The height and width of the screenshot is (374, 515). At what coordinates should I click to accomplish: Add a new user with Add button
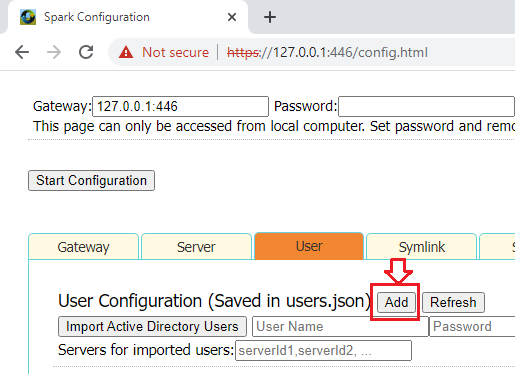tap(396, 302)
